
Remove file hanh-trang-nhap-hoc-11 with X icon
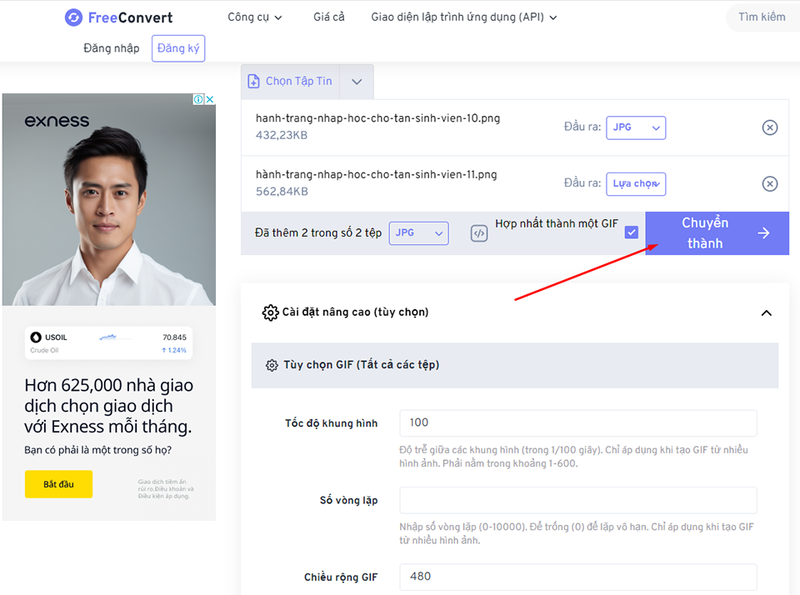tap(770, 183)
